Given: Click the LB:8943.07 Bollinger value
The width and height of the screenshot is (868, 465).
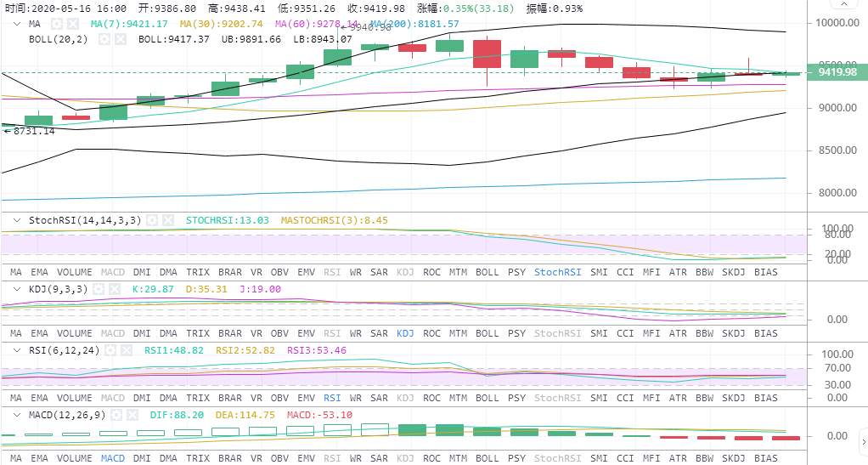Looking at the screenshot, I should coord(323,39).
